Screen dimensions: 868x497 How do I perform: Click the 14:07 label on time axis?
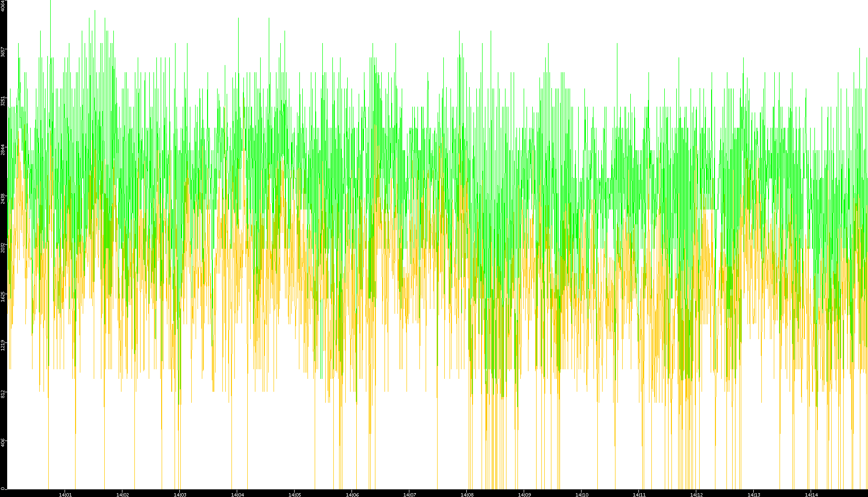point(410,495)
